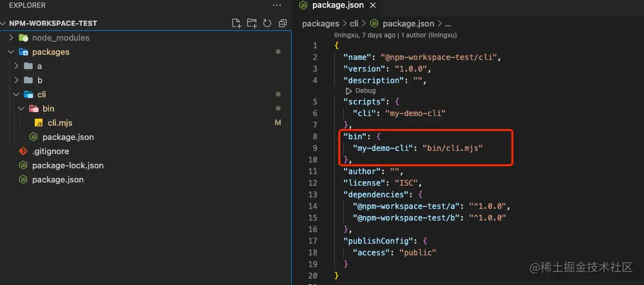Screen dimensions: 644x285
Task: Click the "bin/cli.mjs" value on line 9
Action: [452, 148]
